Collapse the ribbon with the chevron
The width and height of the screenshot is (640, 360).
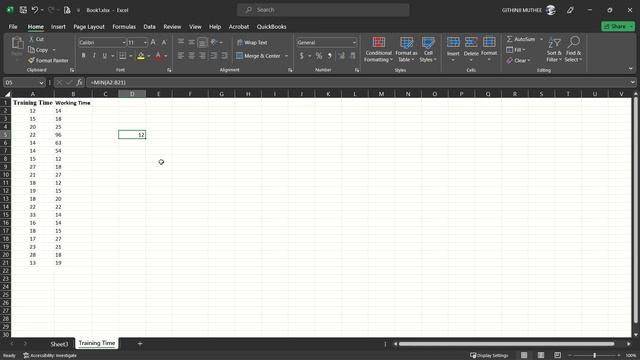pyautogui.click(x=631, y=69)
